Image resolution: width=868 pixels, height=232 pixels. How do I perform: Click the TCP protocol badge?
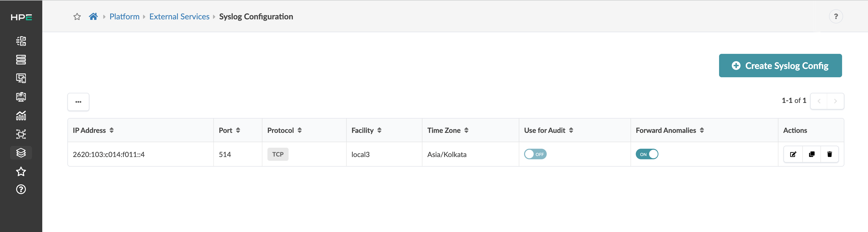pos(278,154)
